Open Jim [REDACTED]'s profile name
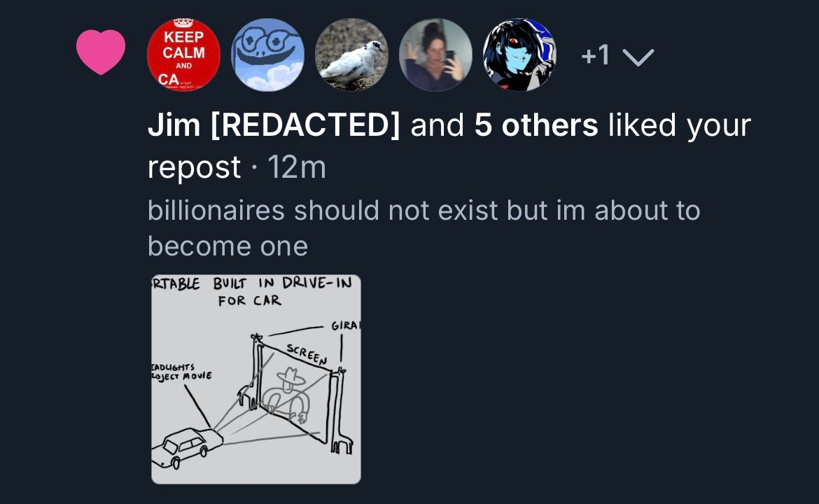This screenshot has width=819, height=504. [x=274, y=126]
